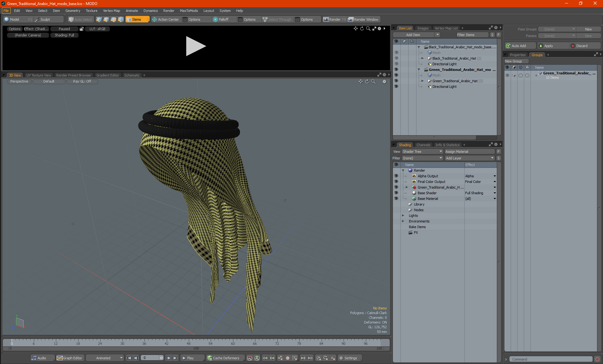Jump to next keyframe icon
This screenshot has height=364, width=603.
(x=303, y=358)
